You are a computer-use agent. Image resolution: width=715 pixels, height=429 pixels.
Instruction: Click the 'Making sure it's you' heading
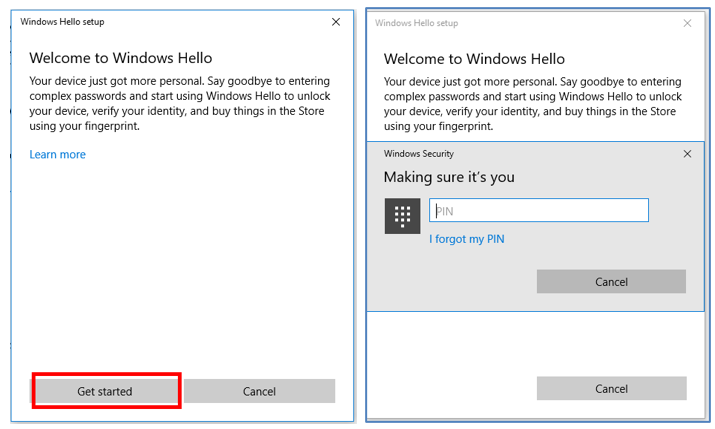pyautogui.click(x=449, y=177)
